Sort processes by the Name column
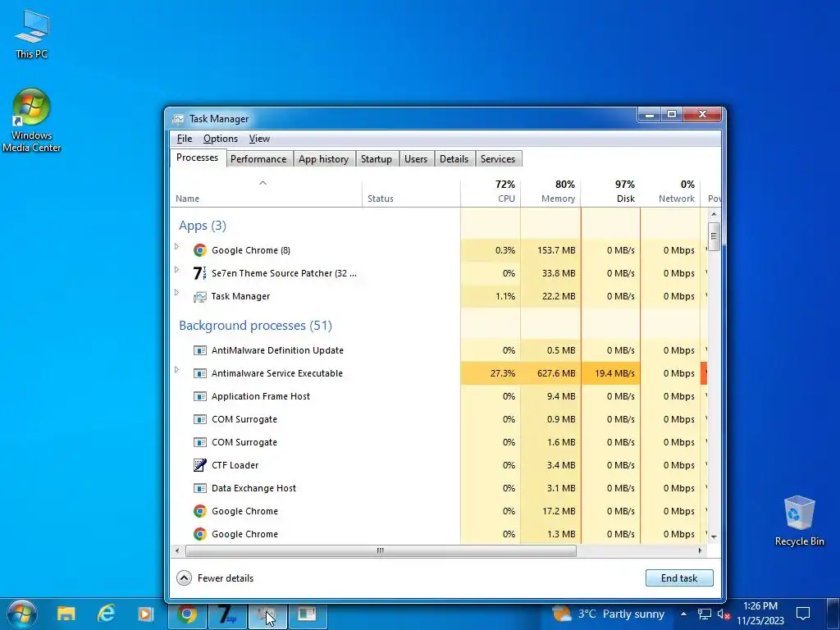The image size is (840, 630). [267, 192]
